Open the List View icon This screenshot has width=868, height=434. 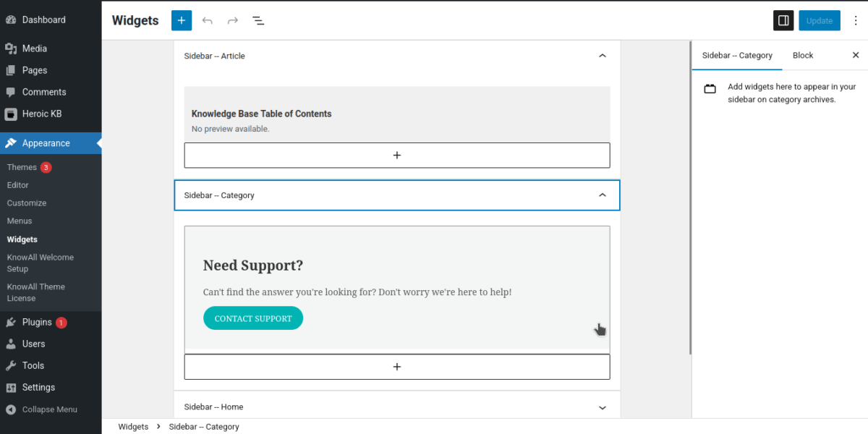258,20
